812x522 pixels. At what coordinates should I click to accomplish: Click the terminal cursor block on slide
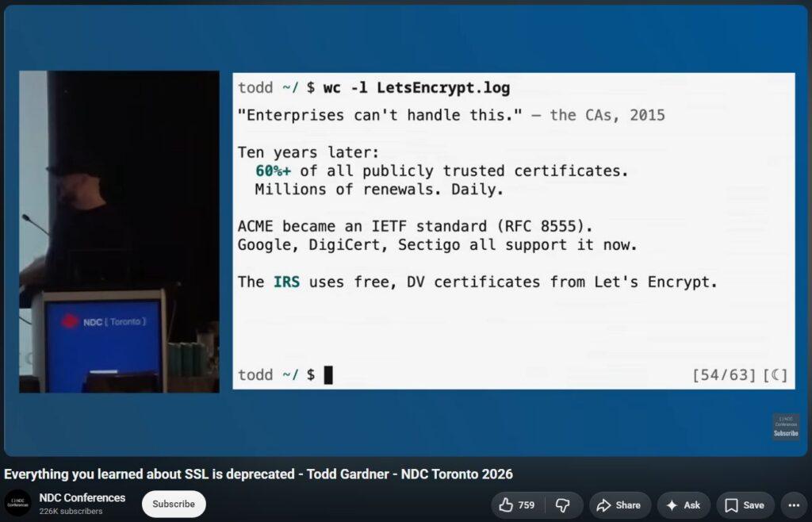pyautogui.click(x=327, y=375)
